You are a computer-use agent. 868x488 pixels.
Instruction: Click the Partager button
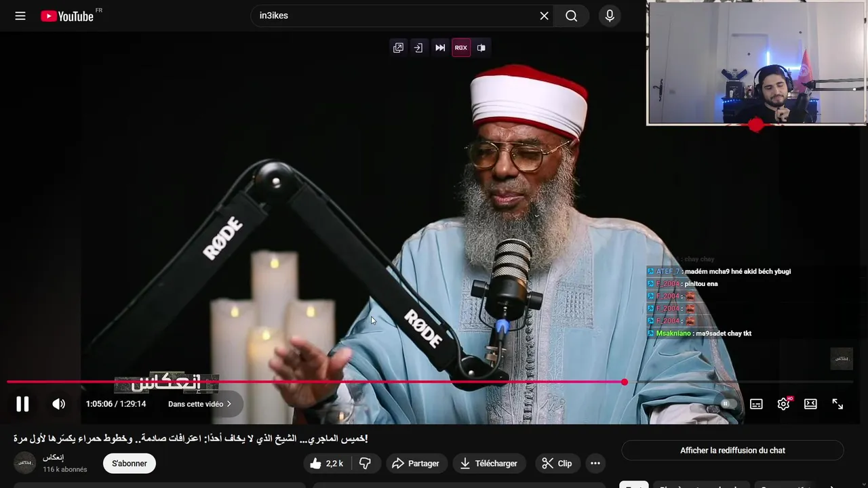tap(417, 464)
